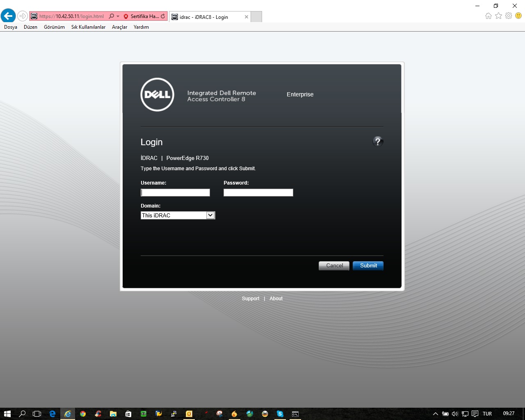Open the Command Prompt taskbar icon

(x=295, y=414)
